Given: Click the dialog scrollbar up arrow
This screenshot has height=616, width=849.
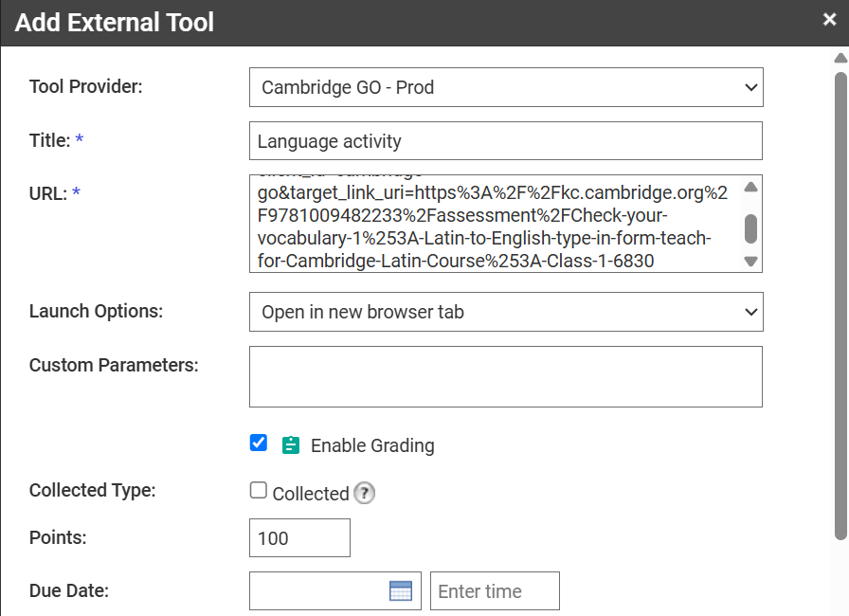Looking at the screenshot, I should pyautogui.click(x=840, y=58).
